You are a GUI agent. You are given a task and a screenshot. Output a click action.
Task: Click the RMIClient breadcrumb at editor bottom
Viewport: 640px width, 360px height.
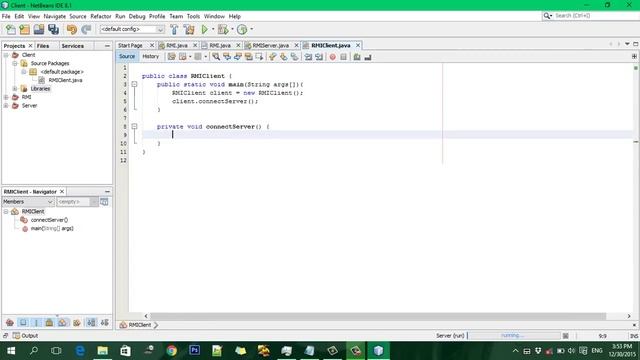[x=140, y=325]
